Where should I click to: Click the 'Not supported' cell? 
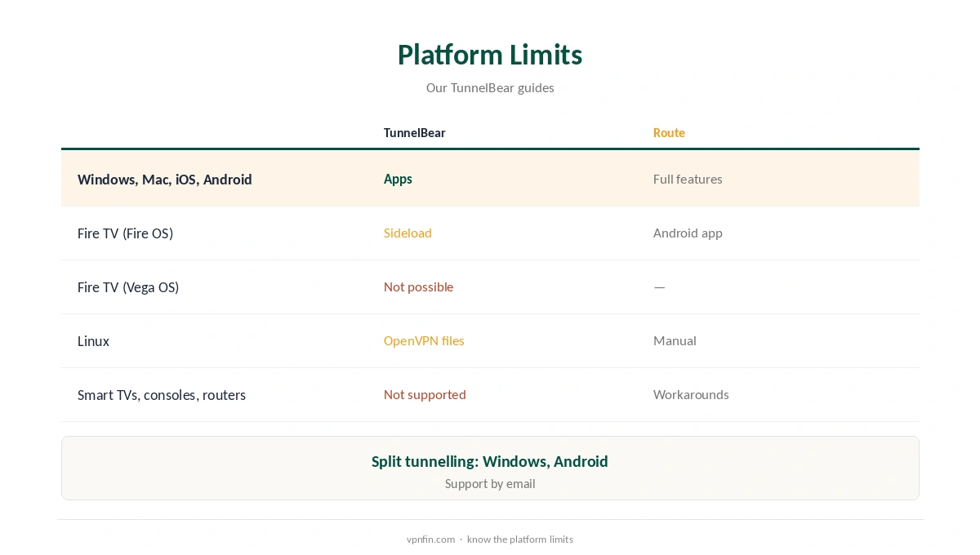[x=425, y=394]
